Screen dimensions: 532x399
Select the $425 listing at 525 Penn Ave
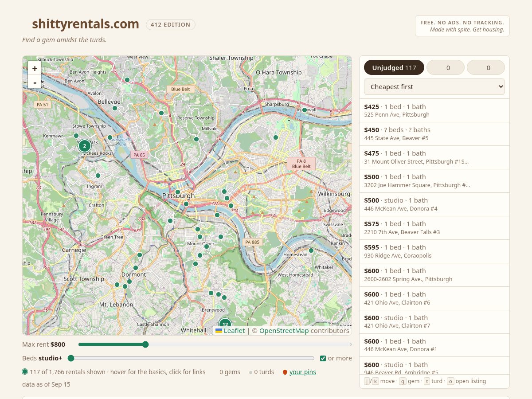pos(434,110)
